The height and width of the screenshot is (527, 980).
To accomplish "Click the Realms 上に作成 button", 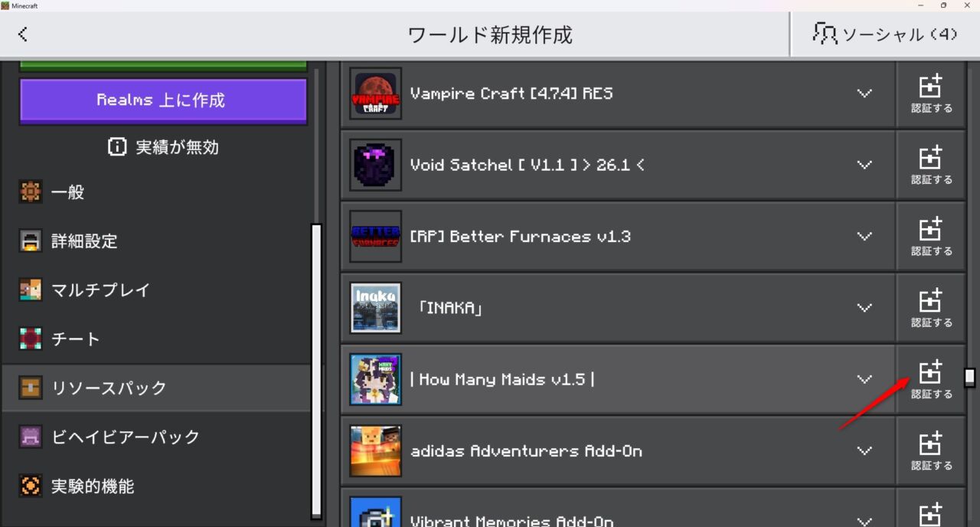I will [x=163, y=100].
